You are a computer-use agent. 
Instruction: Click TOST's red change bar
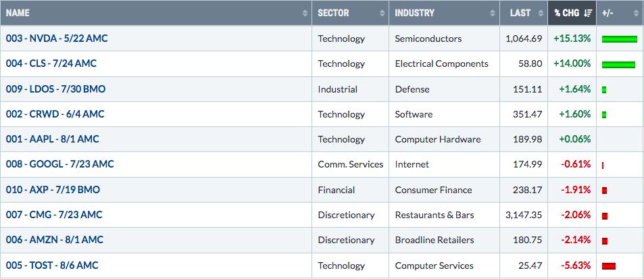609,266
